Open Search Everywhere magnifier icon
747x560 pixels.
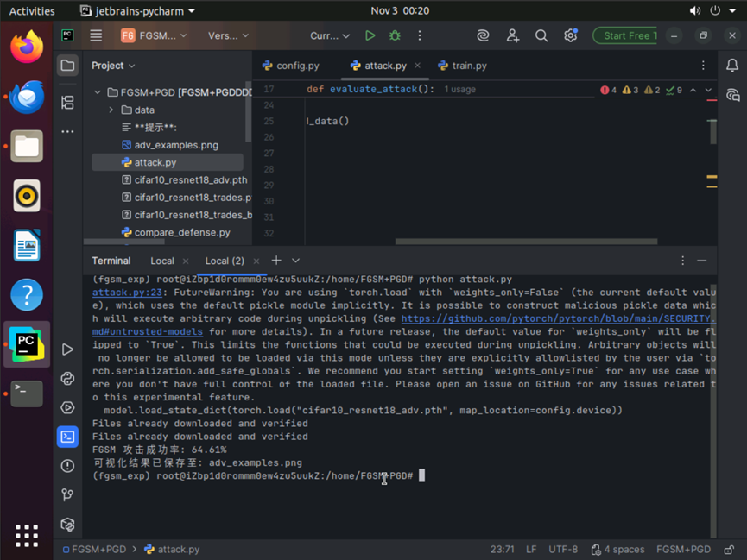[541, 36]
